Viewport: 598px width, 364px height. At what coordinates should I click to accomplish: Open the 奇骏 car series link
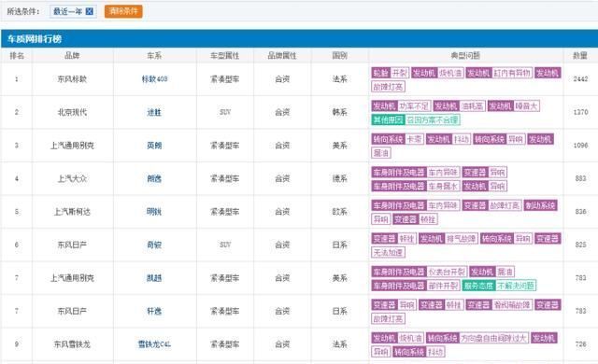[x=154, y=245]
